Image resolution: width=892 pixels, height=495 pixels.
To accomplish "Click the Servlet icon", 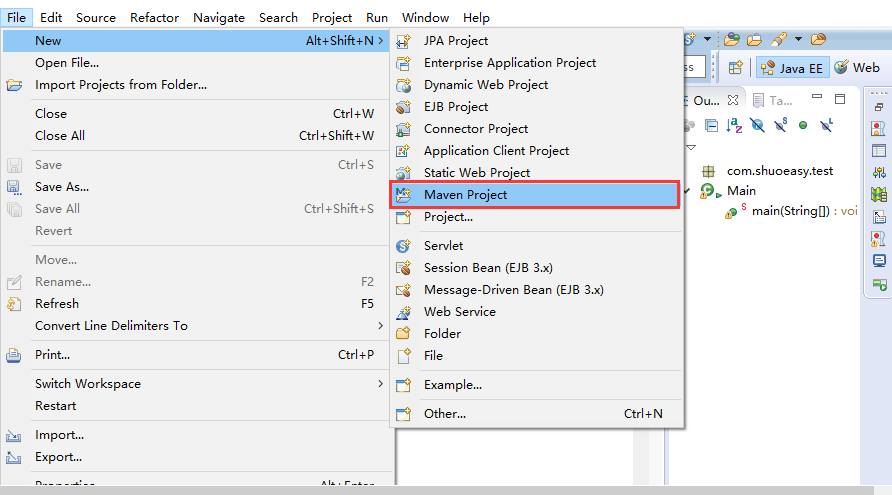I will (403, 246).
